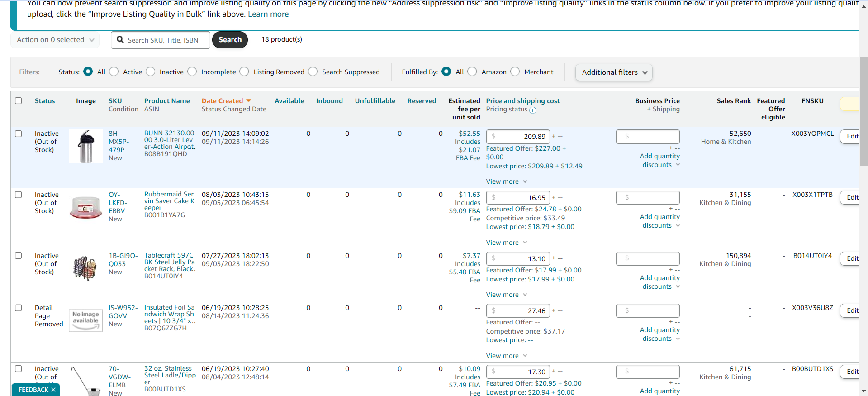Check the box for the Rubbermaid Cake Keeper row
868x396 pixels.
(x=19, y=195)
